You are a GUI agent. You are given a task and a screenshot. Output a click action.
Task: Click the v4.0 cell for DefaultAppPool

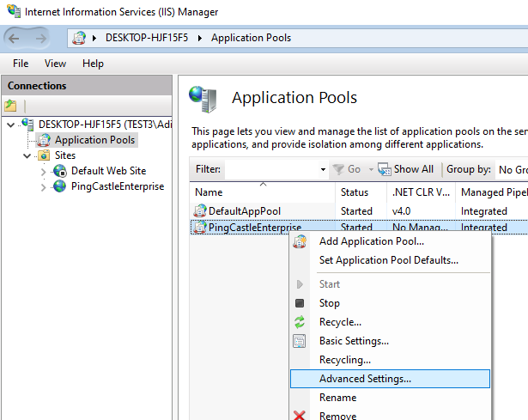click(x=401, y=211)
